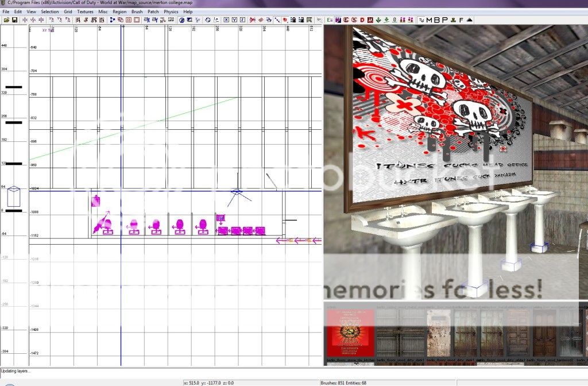Expand the Grid menu
The width and height of the screenshot is (588, 386).
coord(68,11)
